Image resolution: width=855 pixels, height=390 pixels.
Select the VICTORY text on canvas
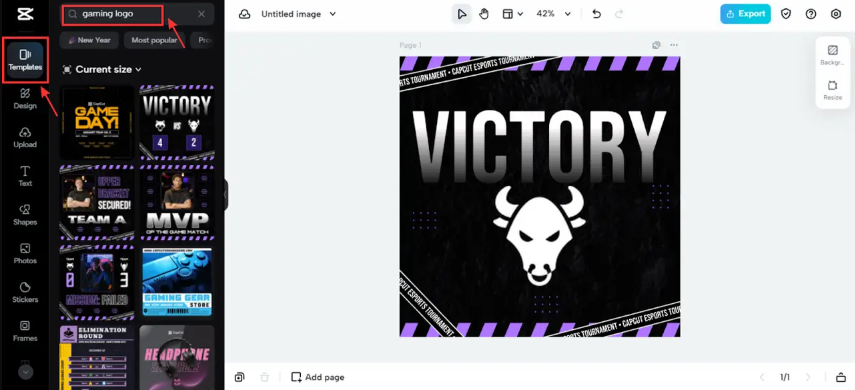[539, 146]
